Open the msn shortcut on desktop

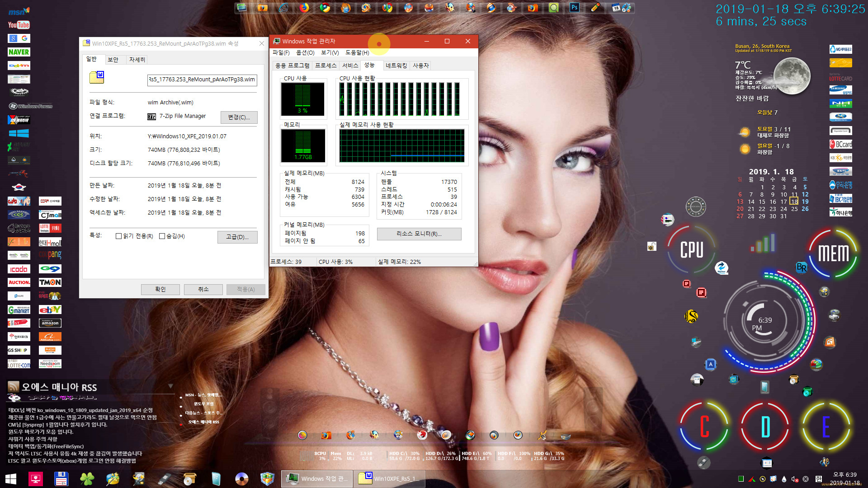point(19,11)
